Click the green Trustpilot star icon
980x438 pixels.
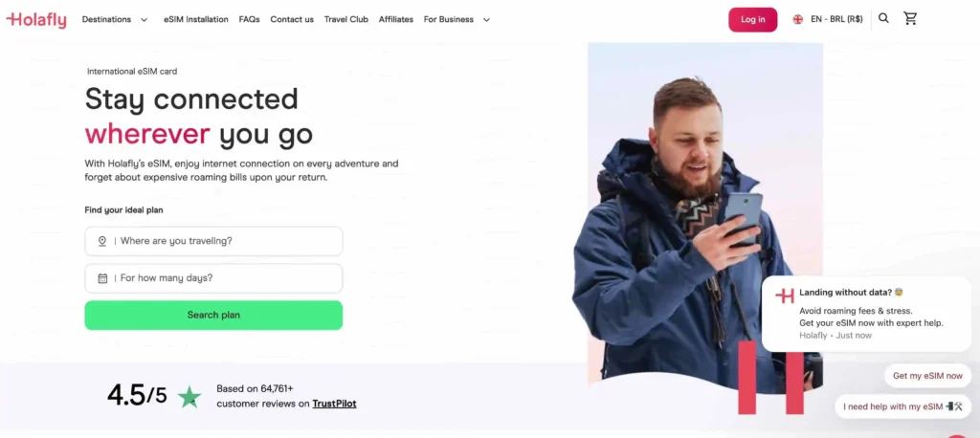pos(189,396)
